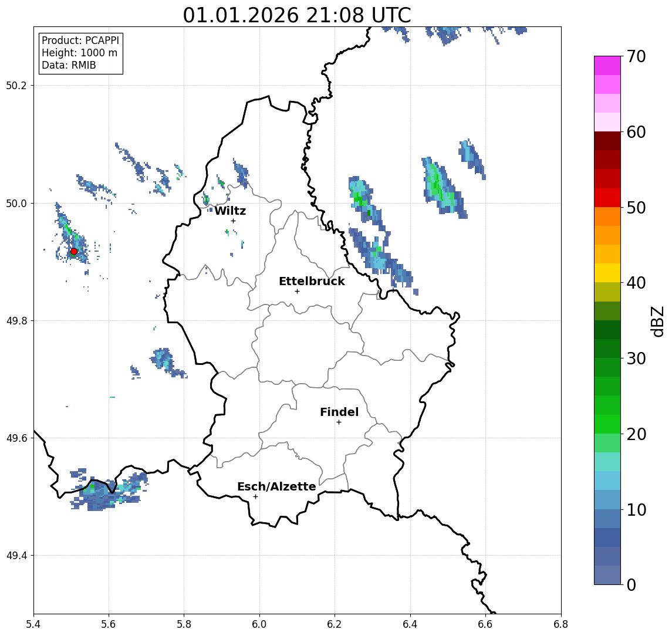Click the Ettelbruck station label
The width and height of the screenshot is (672, 636).
(312, 281)
